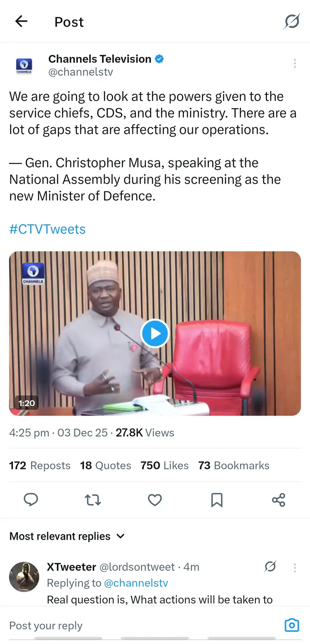Tap the Grok icon in the header
The image size is (310, 644).
point(291,22)
